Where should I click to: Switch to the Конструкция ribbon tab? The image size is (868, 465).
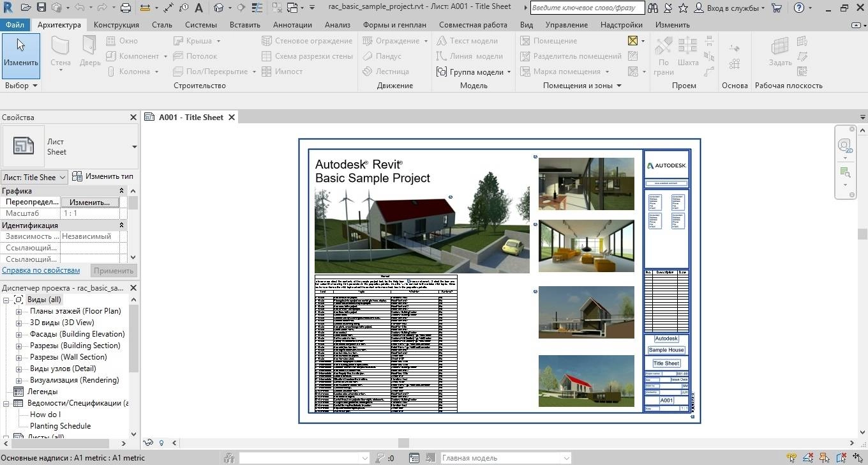click(116, 25)
